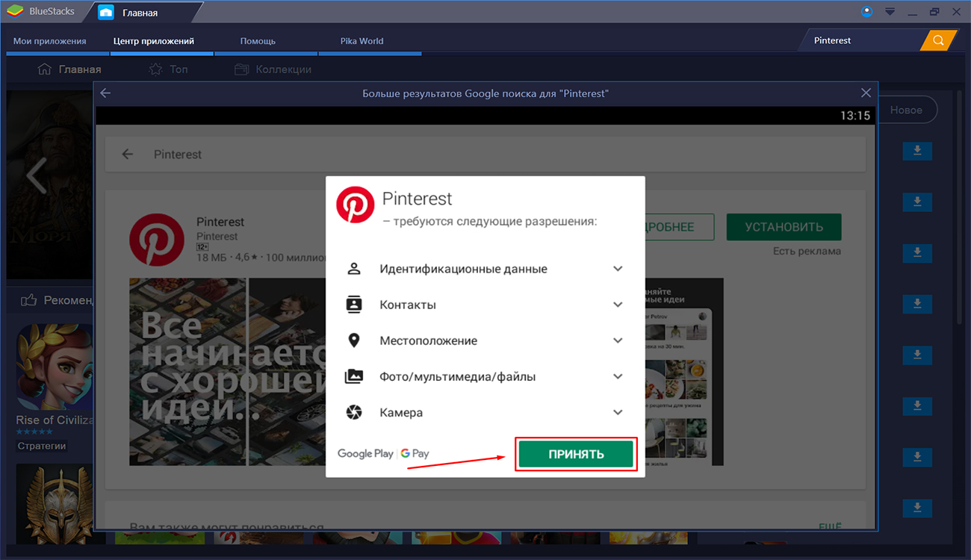This screenshot has width=971, height=560.
Task: Expand the Контакты permission chevron
Action: click(618, 305)
